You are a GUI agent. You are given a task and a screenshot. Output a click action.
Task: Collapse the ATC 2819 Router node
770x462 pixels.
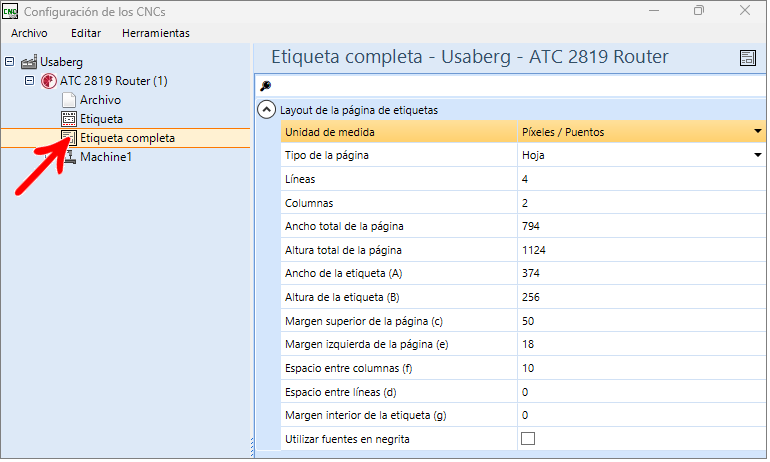point(29,81)
